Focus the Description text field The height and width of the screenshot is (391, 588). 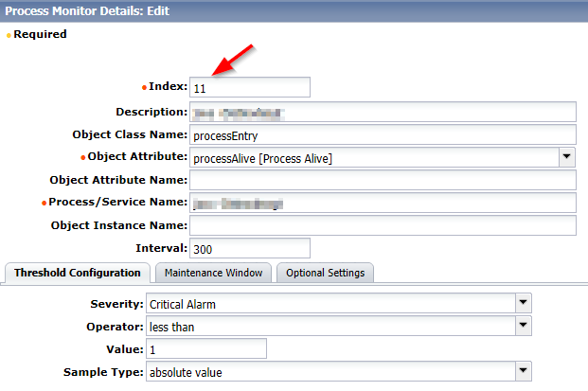point(383,112)
